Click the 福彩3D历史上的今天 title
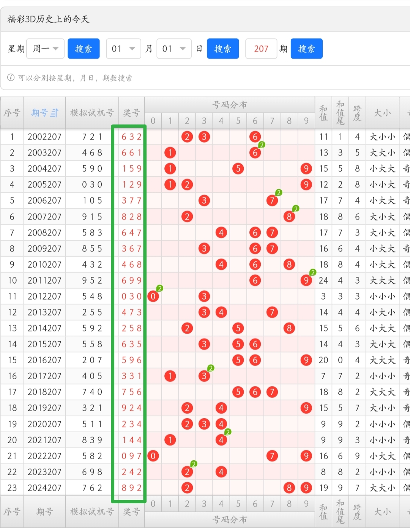The height and width of the screenshot is (532, 410). 48,19
